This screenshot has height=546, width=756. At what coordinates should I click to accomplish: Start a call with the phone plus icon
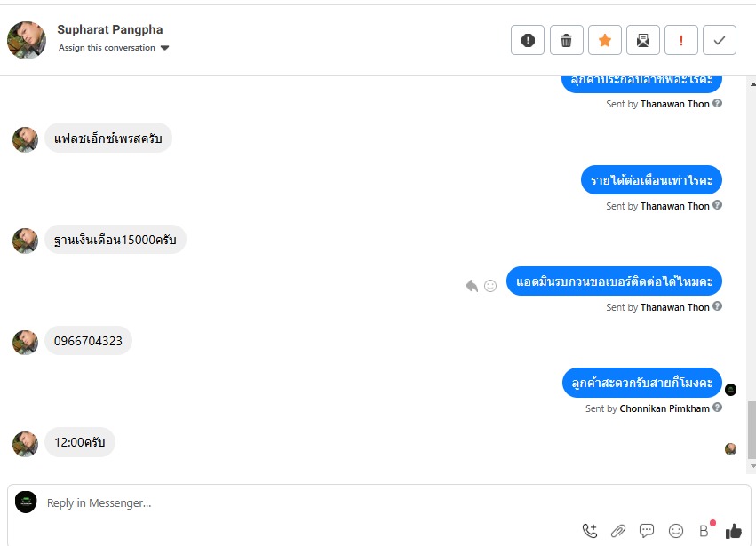pos(590,531)
